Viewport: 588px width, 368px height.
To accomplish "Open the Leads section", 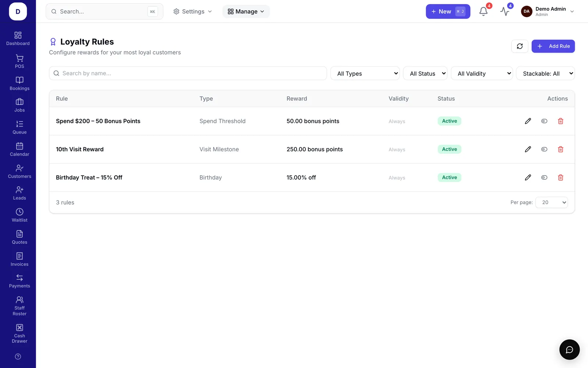I will click(19, 193).
